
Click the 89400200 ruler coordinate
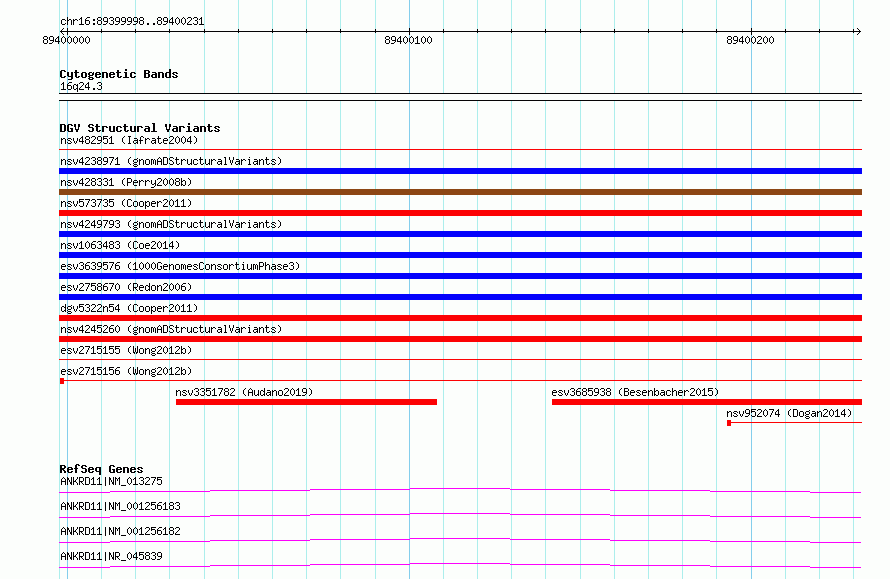pyautogui.click(x=750, y=40)
